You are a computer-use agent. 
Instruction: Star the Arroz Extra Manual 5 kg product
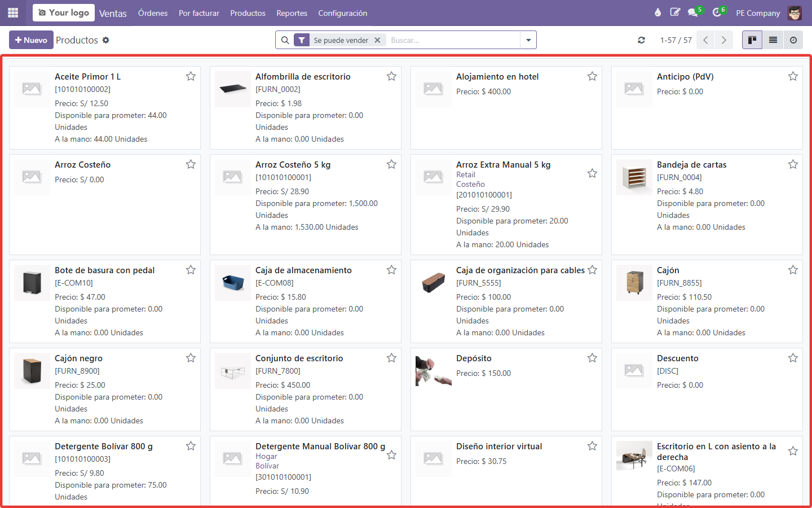592,173
